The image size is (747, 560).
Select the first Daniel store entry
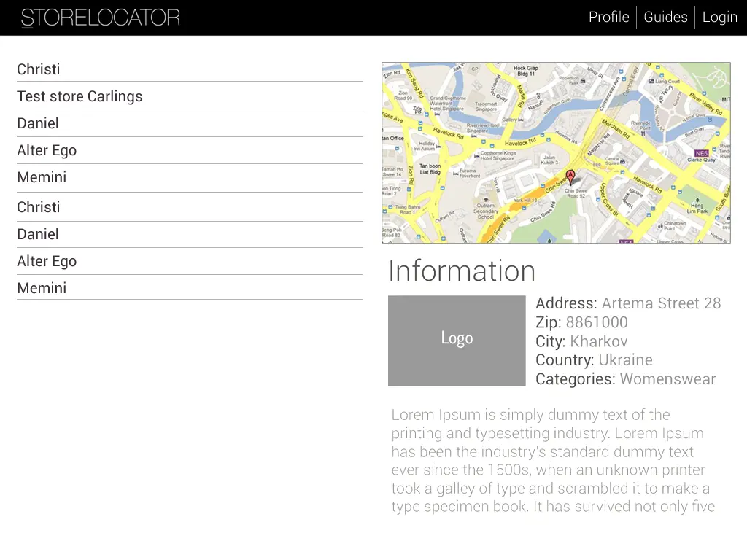37,123
